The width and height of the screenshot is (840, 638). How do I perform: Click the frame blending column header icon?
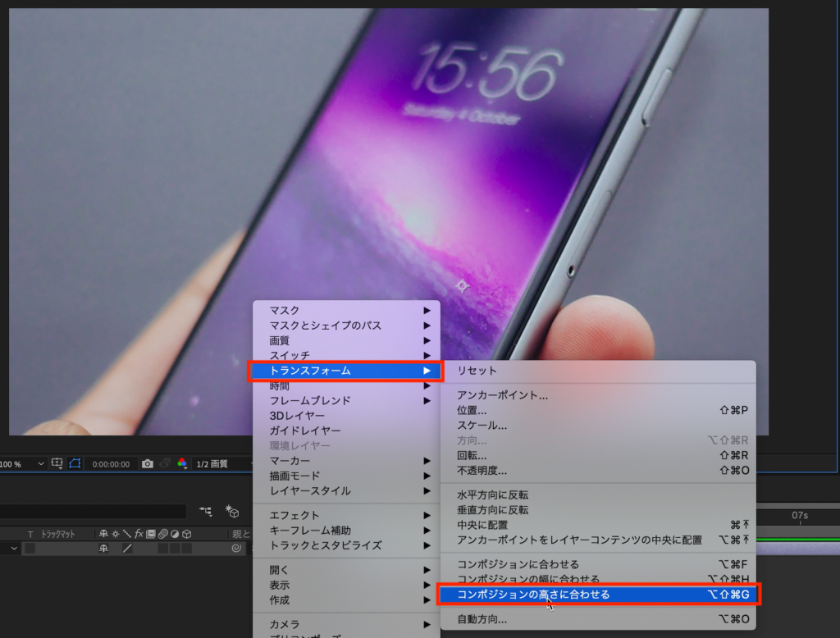click(151, 534)
